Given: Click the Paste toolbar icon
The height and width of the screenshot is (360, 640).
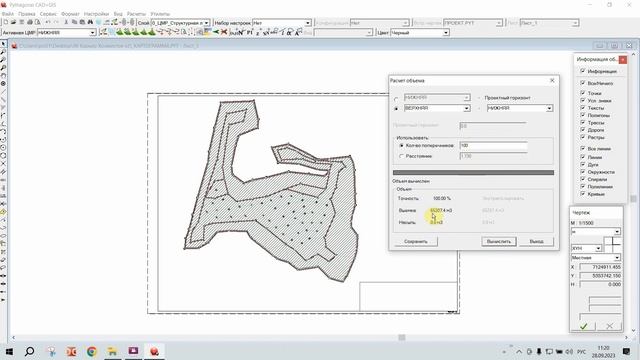Looking at the screenshot, I should coord(82,22).
